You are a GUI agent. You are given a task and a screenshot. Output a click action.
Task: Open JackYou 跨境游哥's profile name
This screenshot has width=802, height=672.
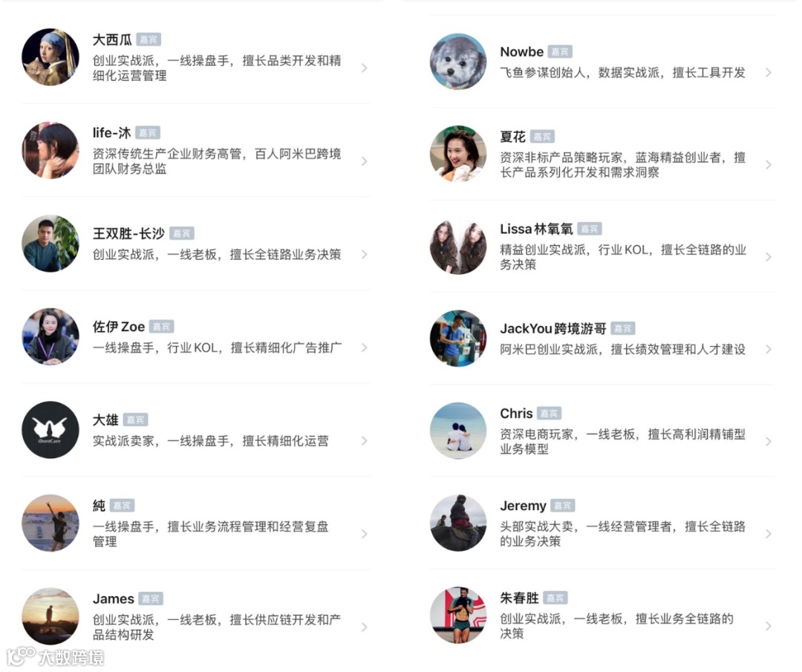553,328
